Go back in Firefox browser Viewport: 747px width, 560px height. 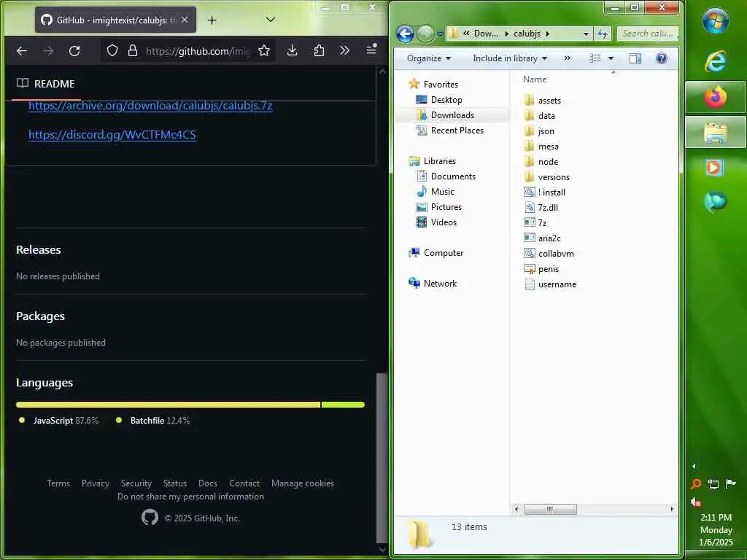click(x=21, y=51)
